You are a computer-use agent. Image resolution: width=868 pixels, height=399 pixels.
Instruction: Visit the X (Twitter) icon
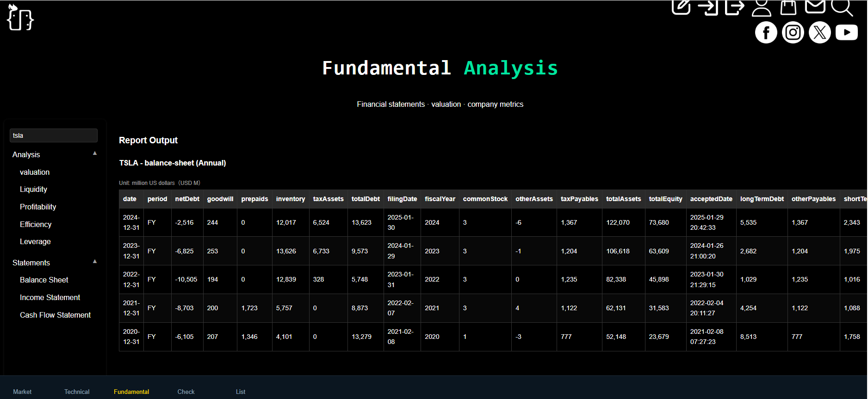pyautogui.click(x=820, y=32)
